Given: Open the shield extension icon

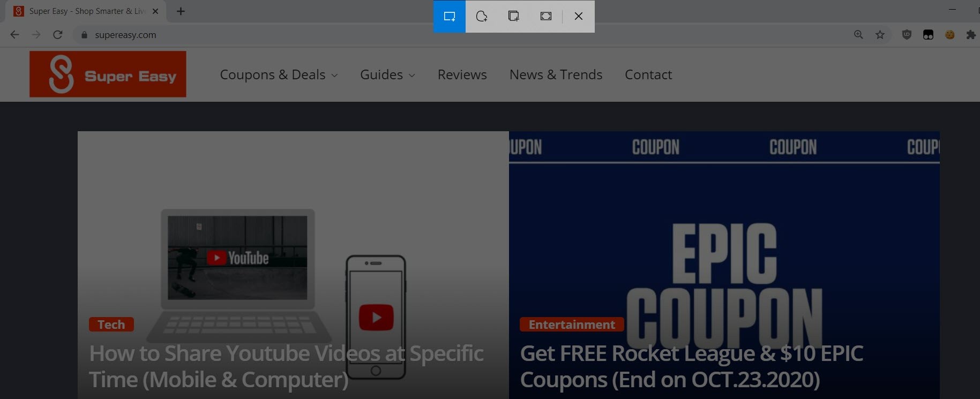Looking at the screenshot, I should pos(907,35).
